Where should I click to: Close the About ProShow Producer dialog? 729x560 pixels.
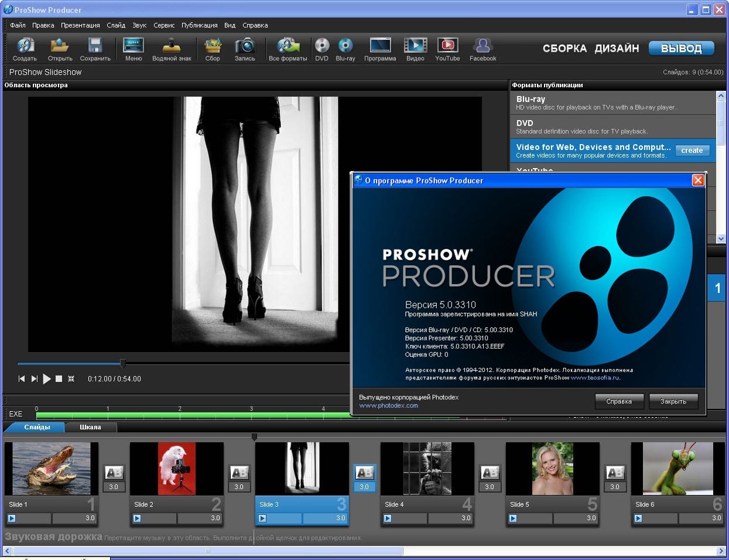[697, 180]
